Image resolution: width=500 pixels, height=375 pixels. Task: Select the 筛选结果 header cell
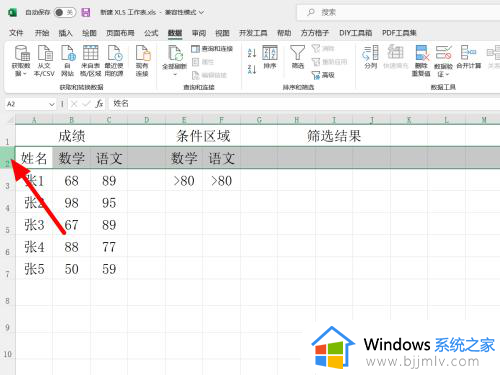[x=334, y=136]
